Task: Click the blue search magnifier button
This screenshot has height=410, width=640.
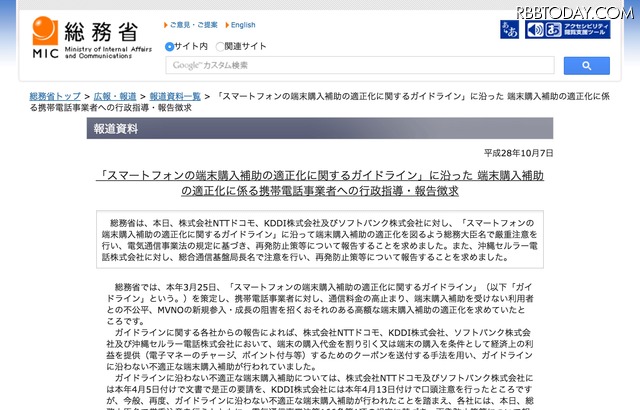Action: click(587, 66)
